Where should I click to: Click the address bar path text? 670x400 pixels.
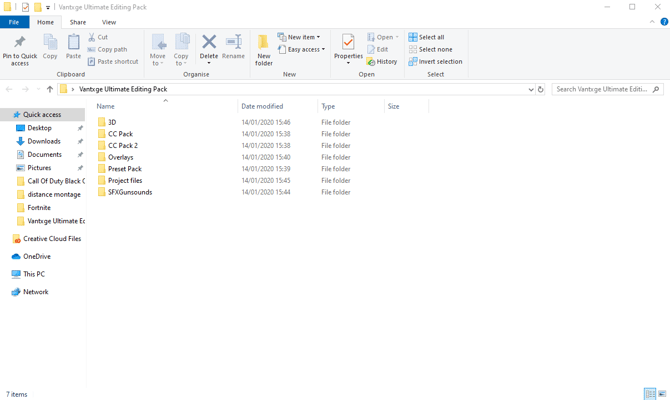123,89
